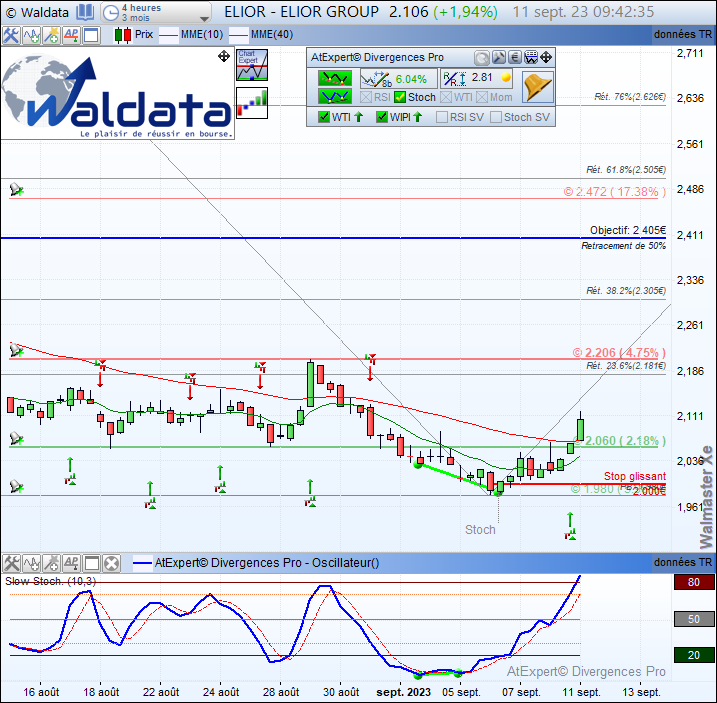The image size is (717, 703).
Task: Click the MME(40) red line legend
Action: 261,35
